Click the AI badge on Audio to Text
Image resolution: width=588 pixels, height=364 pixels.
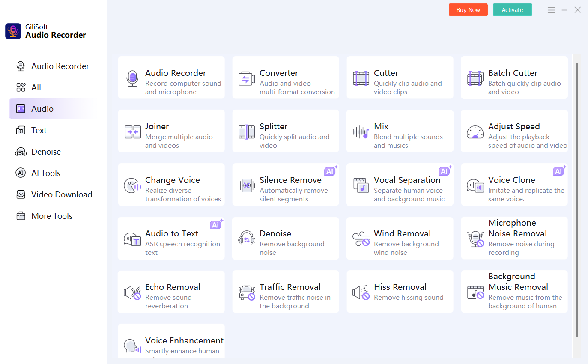pyautogui.click(x=216, y=224)
